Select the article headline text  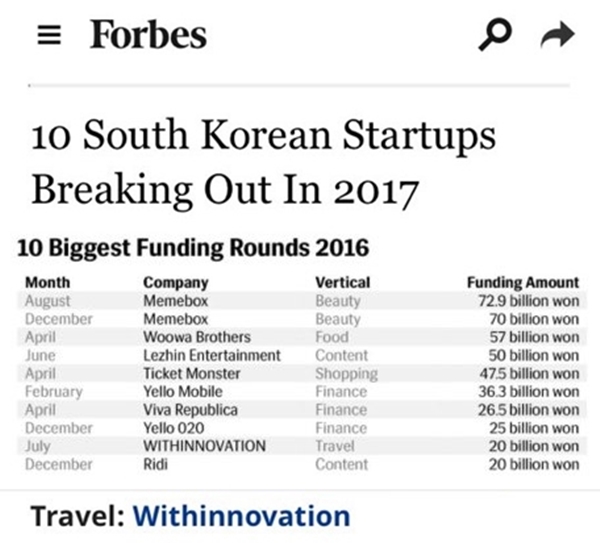click(263, 162)
